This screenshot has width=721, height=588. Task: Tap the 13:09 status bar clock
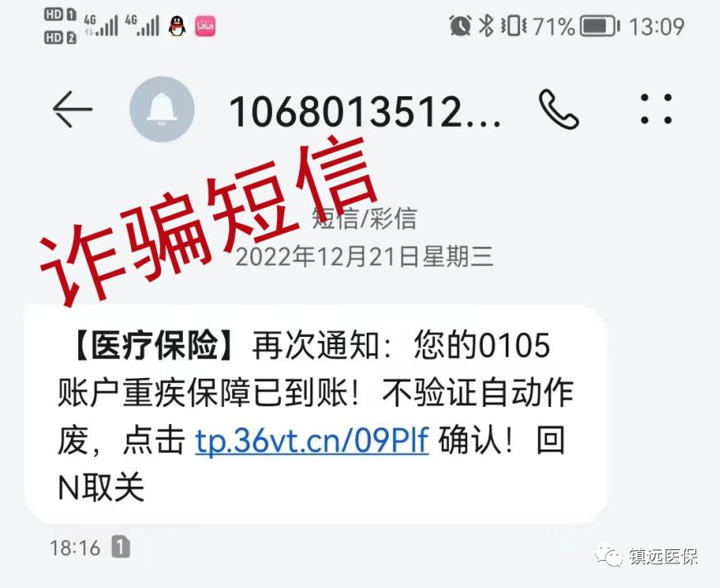(x=657, y=26)
